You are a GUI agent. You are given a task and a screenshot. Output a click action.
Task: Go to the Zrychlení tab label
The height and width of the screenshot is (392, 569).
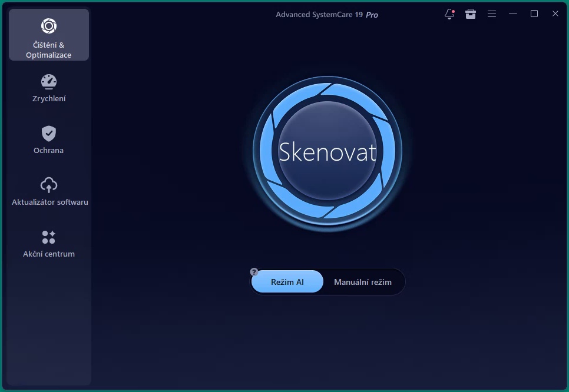49,99
